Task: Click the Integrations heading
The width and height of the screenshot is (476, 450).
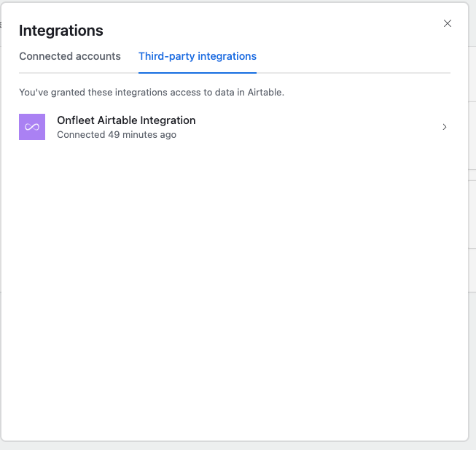Action: (x=61, y=31)
